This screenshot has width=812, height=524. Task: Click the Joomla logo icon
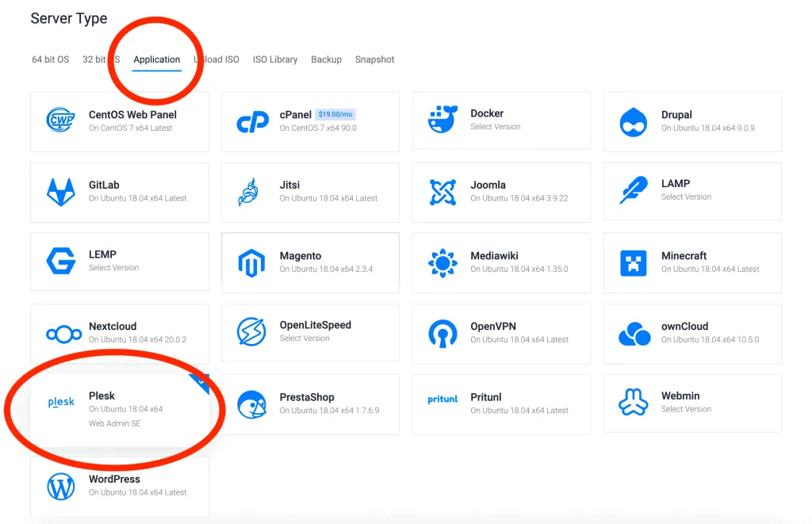pyautogui.click(x=442, y=191)
